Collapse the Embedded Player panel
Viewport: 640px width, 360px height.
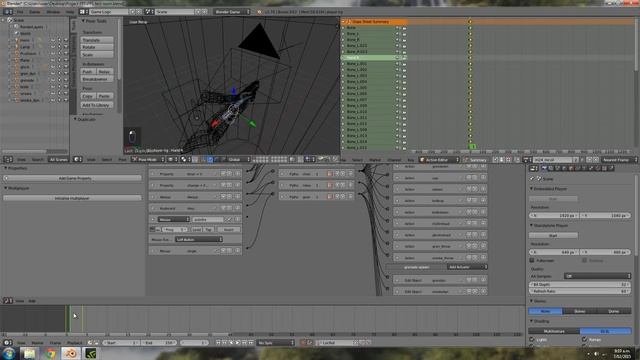click(548, 189)
